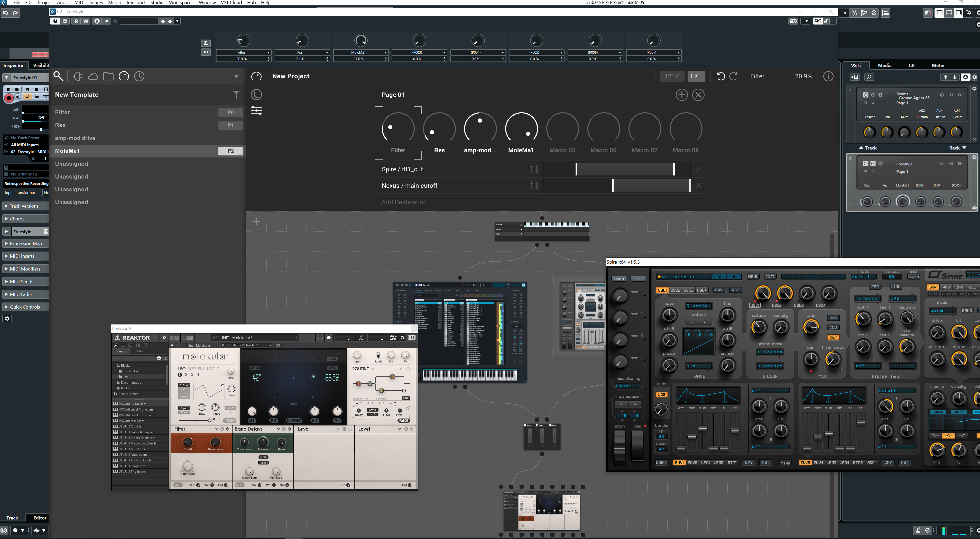Screen dimensions: 980x539
Task: Switch to the Meter tab
Action: 938,66
